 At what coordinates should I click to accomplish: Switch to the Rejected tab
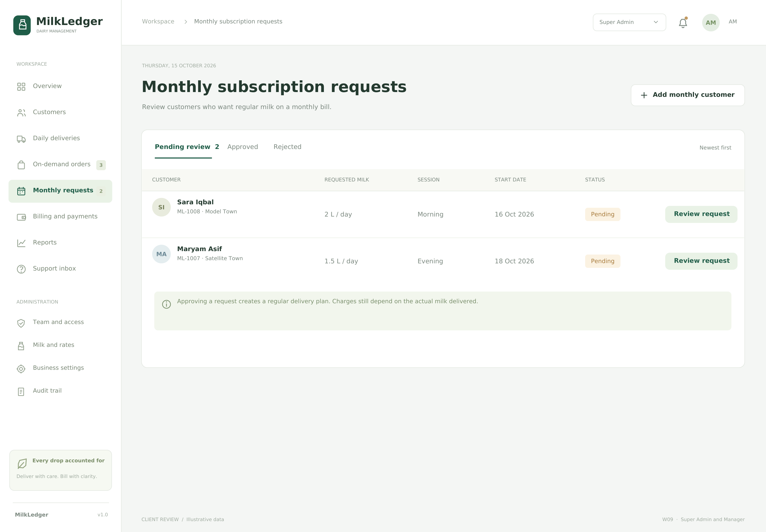pos(287,147)
